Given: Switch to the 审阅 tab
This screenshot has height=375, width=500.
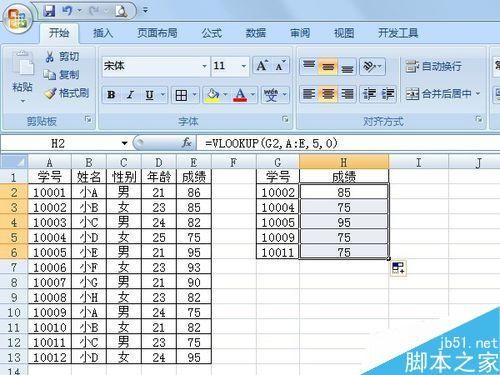Looking at the screenshot, I should (300, 33).
